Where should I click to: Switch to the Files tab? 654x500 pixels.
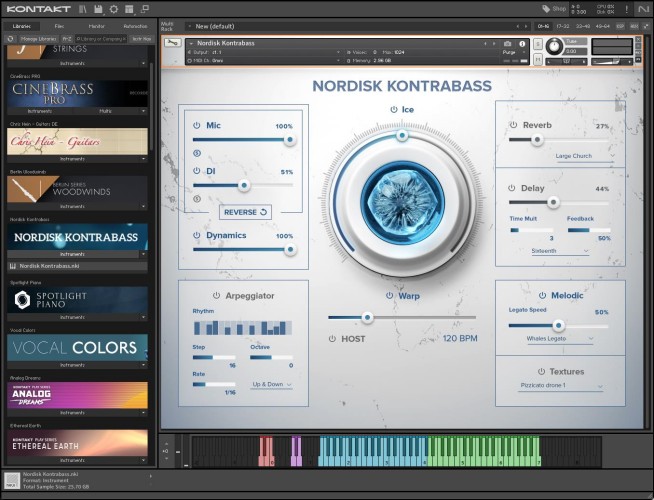tap(59, 25)
